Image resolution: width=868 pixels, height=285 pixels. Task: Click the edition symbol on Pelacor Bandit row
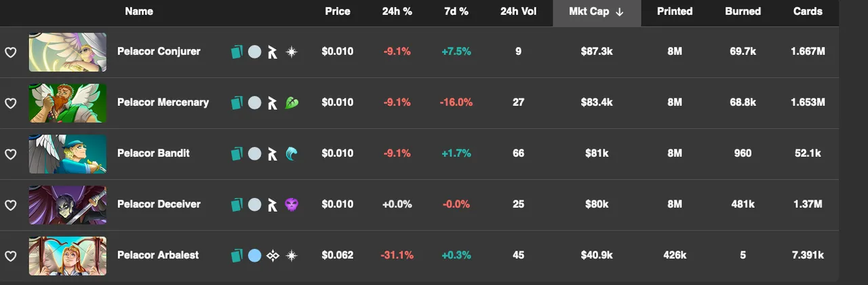[x=273, y=153]
